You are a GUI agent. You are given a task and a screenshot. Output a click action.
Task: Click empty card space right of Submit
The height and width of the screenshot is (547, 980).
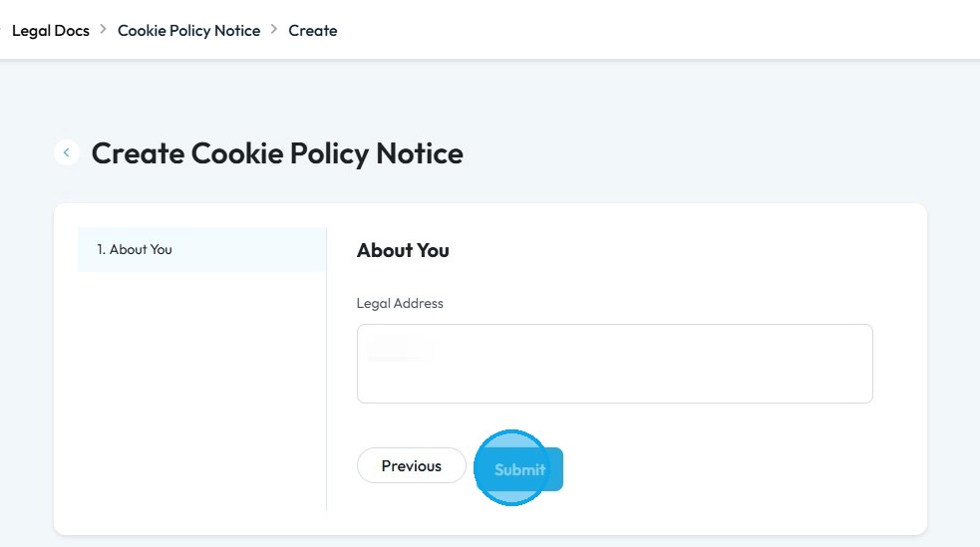738,468
